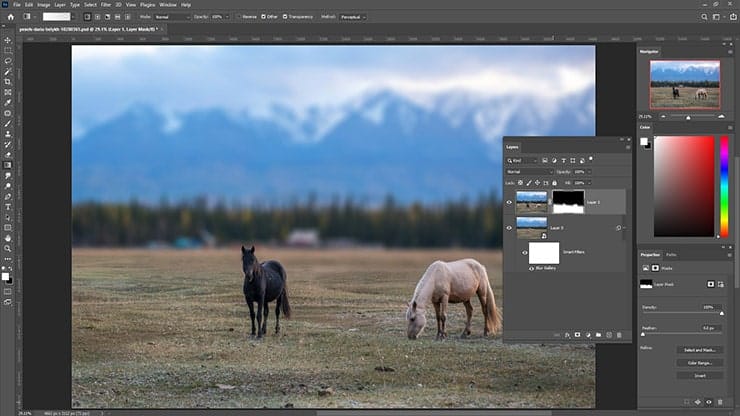This screenshot has height=416, width=740.
Task: Collapse Layer 0 smart filters arrow
Action: [625, 228]
